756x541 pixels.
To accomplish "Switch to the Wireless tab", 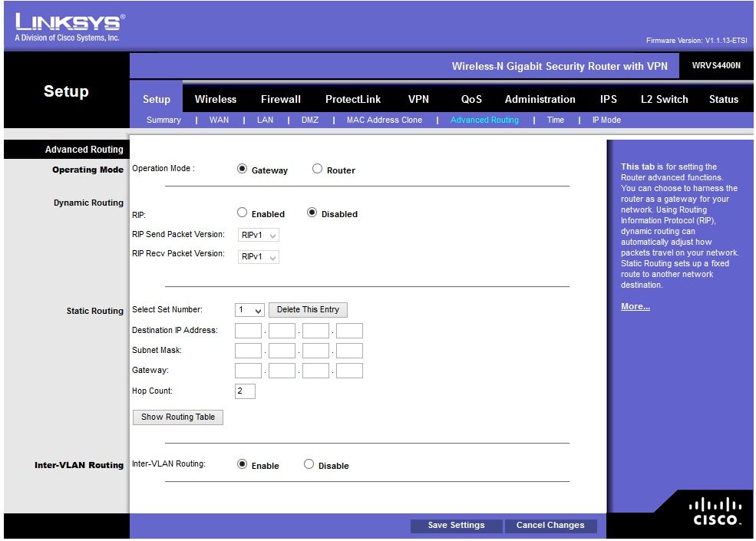I will tap(216, 99).
